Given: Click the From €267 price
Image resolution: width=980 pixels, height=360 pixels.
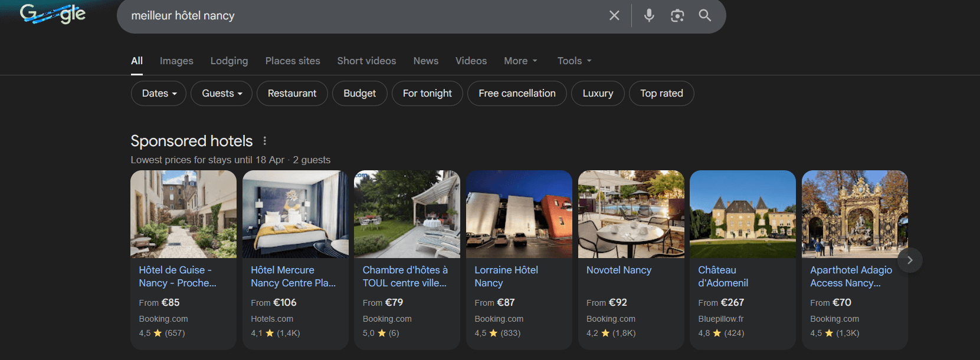Looking at the screenshot, I should click(721, 302).
